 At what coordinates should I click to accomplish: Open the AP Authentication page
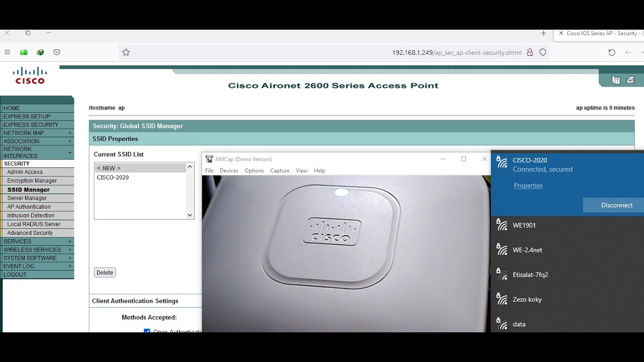click(29, 207)
